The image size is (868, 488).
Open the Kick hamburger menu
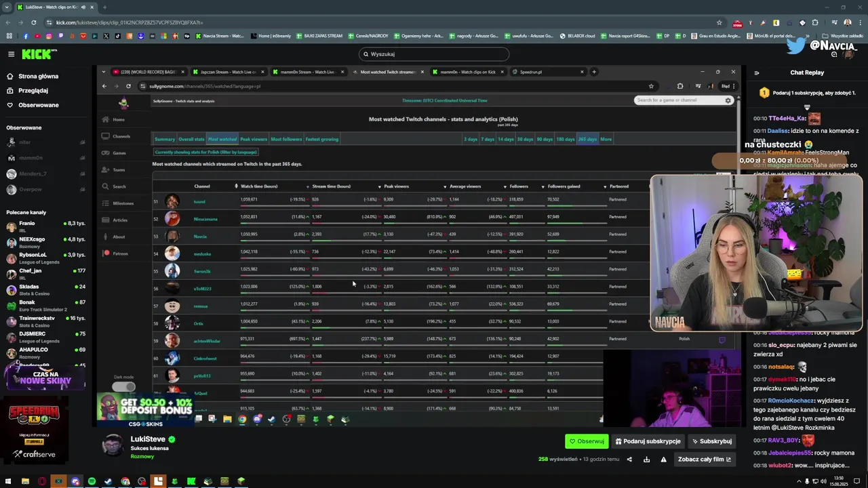click(x=11, y=54)
